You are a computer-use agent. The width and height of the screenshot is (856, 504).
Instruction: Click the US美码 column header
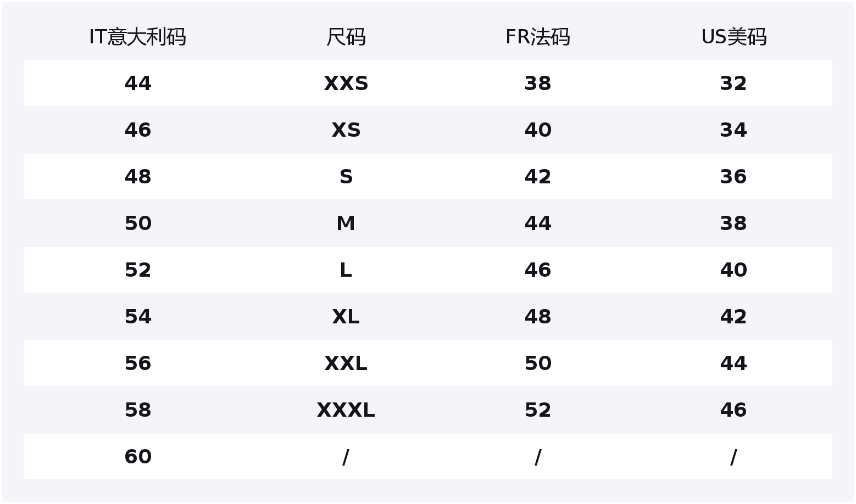pos(733,37)
